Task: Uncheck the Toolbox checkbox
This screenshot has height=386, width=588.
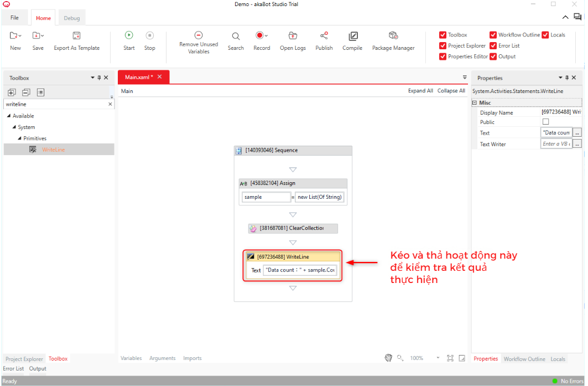Action: 443,35
